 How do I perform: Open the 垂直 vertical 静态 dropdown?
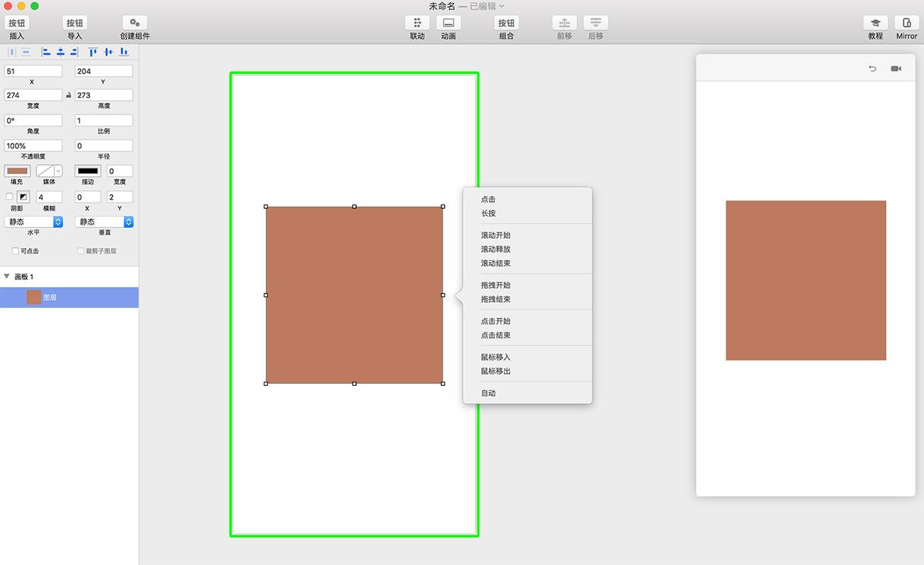(104, 222)
